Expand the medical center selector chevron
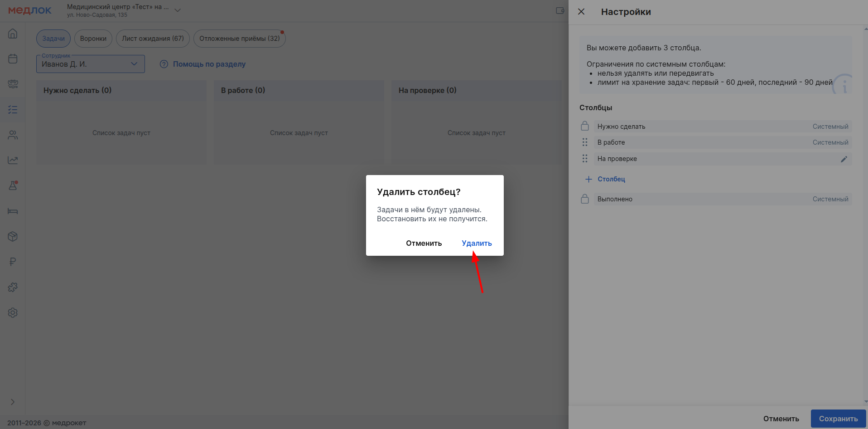 [178, 10]
